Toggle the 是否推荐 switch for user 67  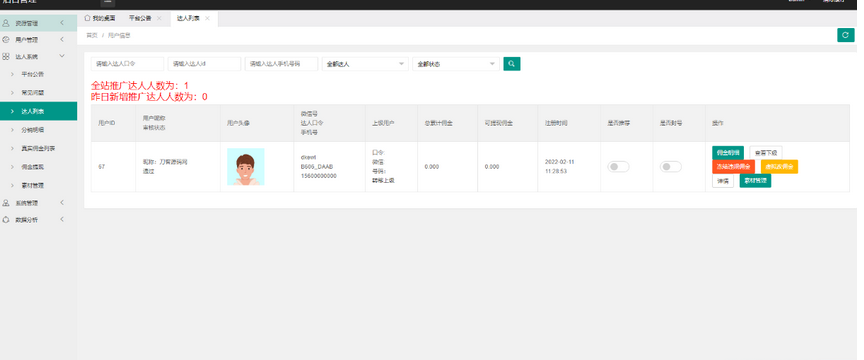pyautogui.click(x=618, y=166)
